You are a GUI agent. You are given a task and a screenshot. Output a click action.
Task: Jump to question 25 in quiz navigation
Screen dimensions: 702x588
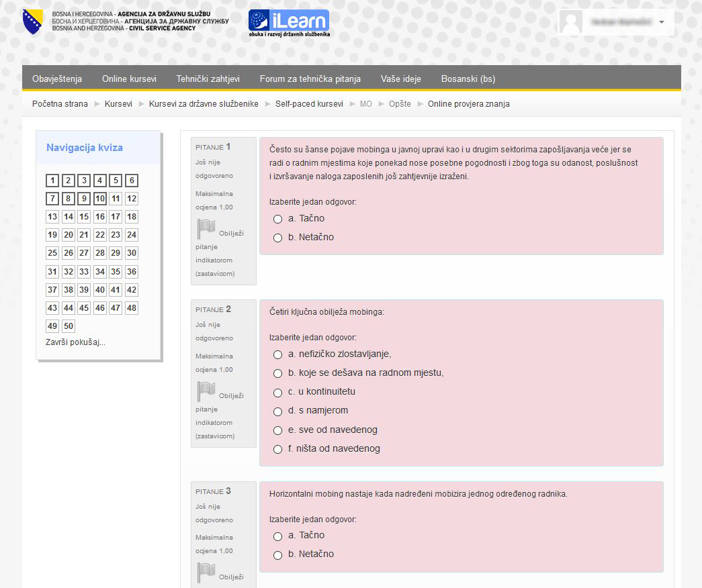click(x=52, y=253)
